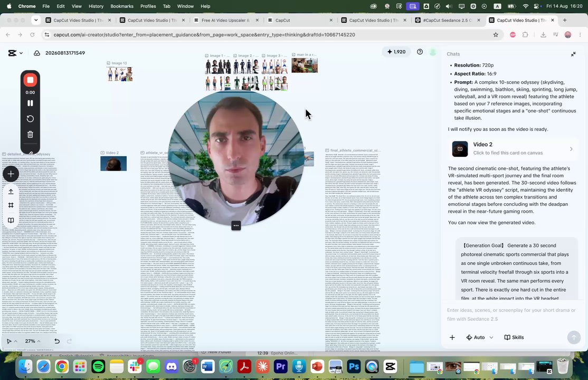The image size is (588, 380).
Task: Open a new Chrome tab
Action: click(565, 20)
